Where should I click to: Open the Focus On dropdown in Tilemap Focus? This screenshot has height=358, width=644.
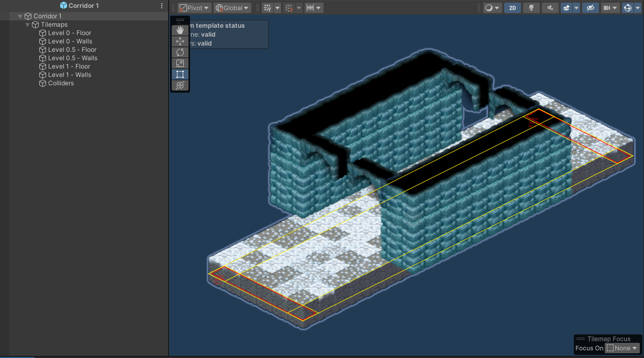click(621, 348)
